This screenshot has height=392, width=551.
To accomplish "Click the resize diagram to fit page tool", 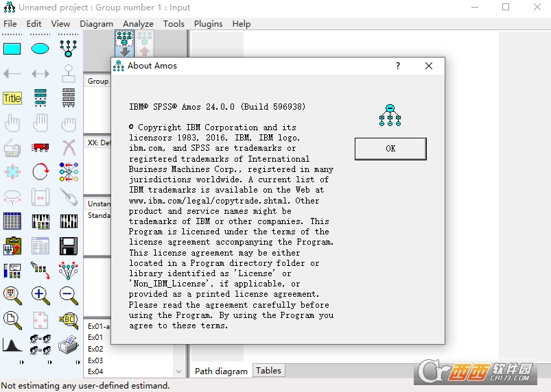I will tap(40, 320).
